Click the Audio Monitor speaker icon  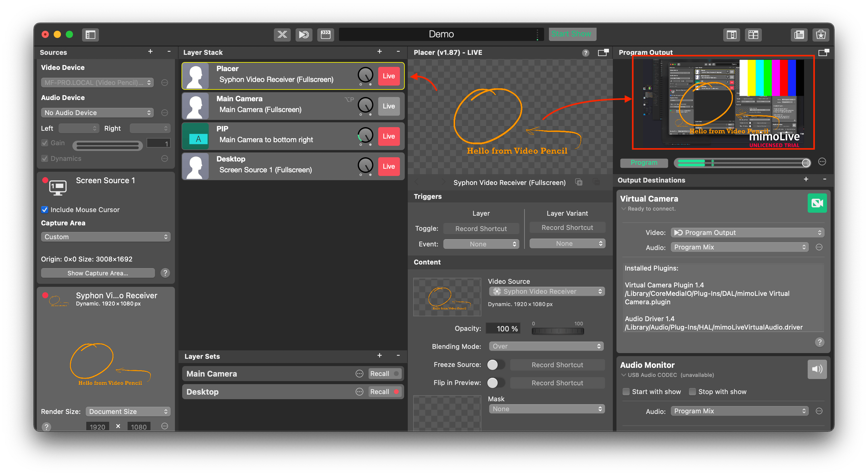(818, 369)
